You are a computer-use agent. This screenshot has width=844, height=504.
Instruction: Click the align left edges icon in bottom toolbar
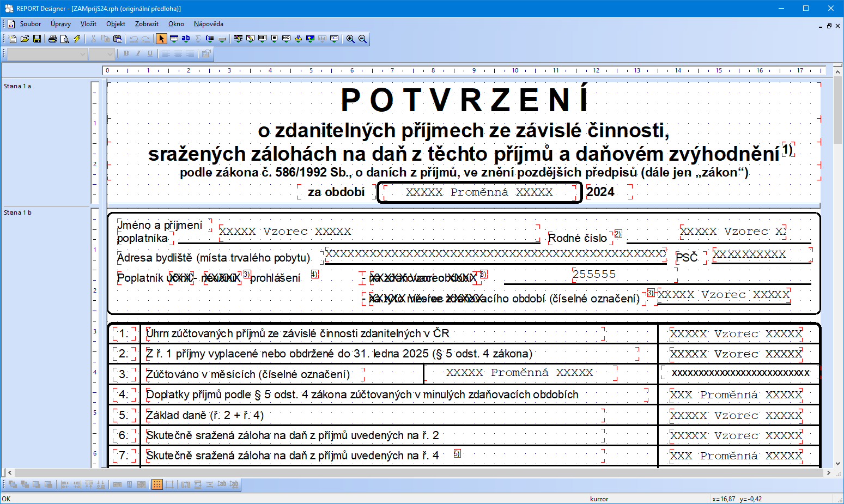click(65, 484)
